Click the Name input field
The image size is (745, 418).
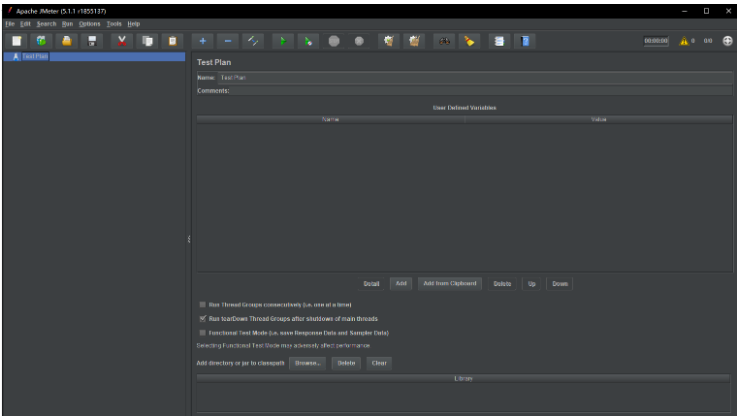(475, 77)
